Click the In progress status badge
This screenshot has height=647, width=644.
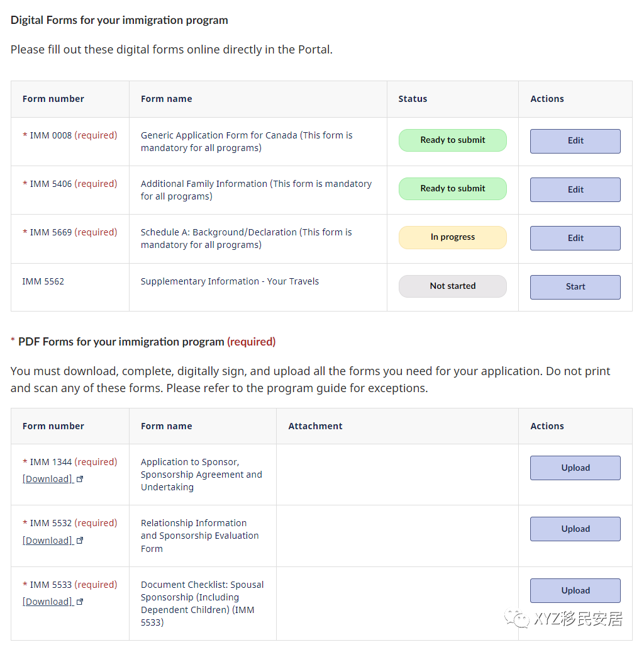(x=452, y=237)
